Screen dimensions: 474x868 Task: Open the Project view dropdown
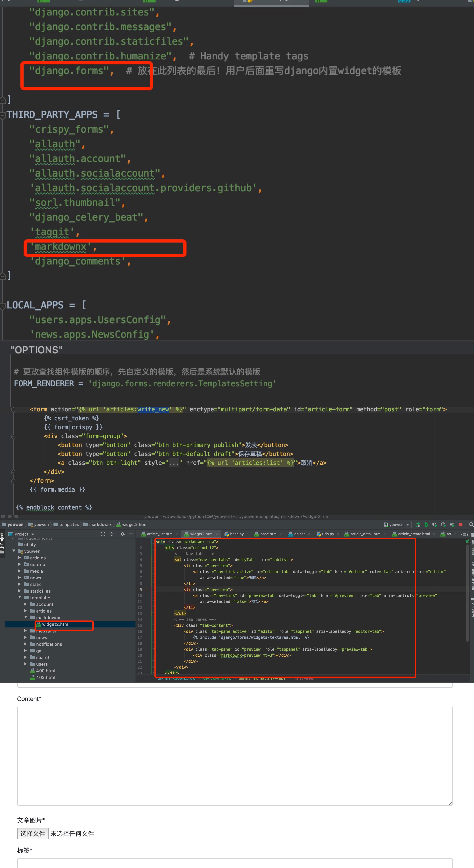[x=33, y=534]
